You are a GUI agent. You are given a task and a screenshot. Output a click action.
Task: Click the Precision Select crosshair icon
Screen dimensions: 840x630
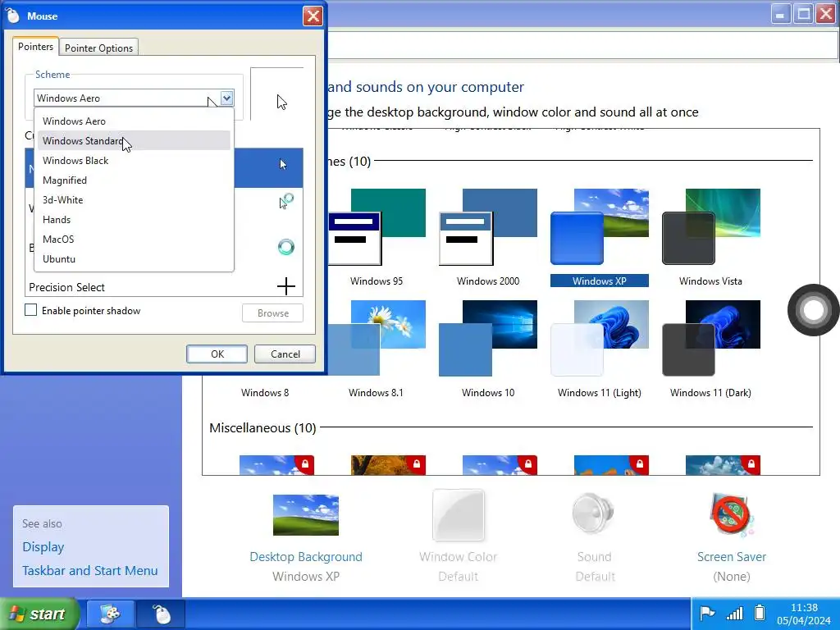[286, 286]
